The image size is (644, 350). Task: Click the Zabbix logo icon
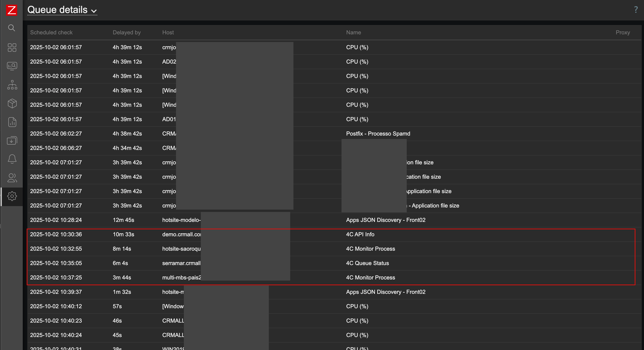pos(12,10)
